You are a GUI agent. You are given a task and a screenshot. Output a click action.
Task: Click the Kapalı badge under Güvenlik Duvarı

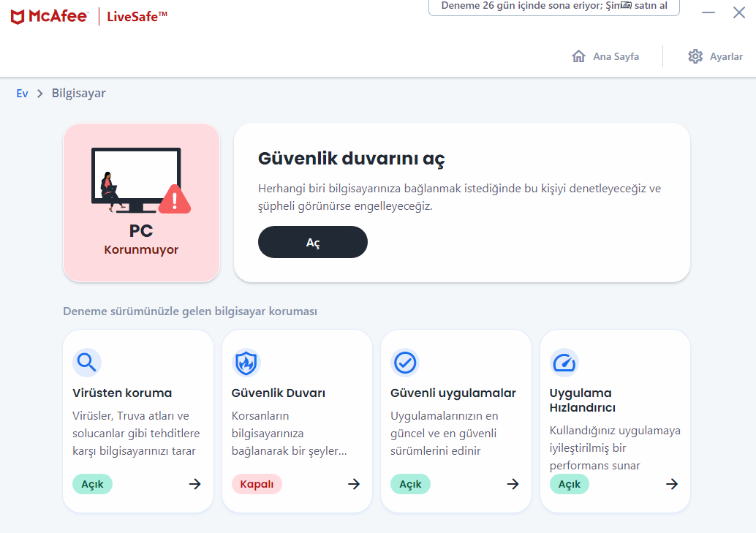pos(257,484)
